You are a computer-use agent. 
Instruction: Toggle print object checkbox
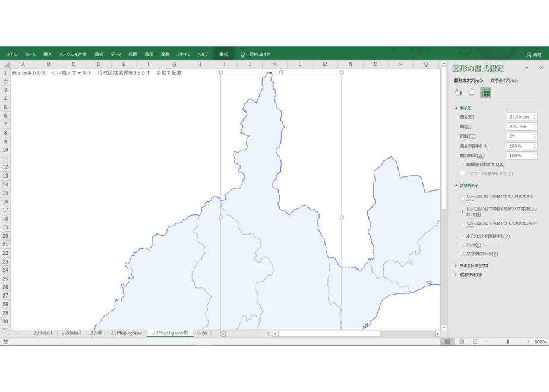(462, 236)
